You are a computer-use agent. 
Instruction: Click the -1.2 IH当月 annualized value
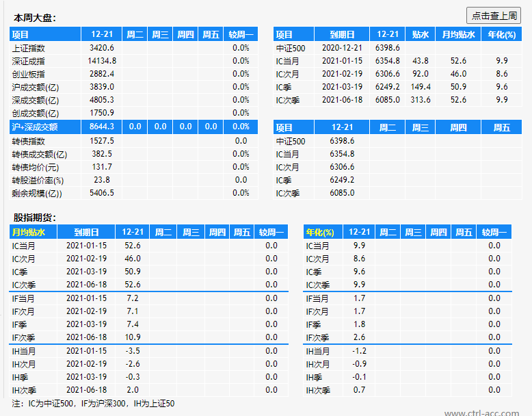(x=359, y=351)
